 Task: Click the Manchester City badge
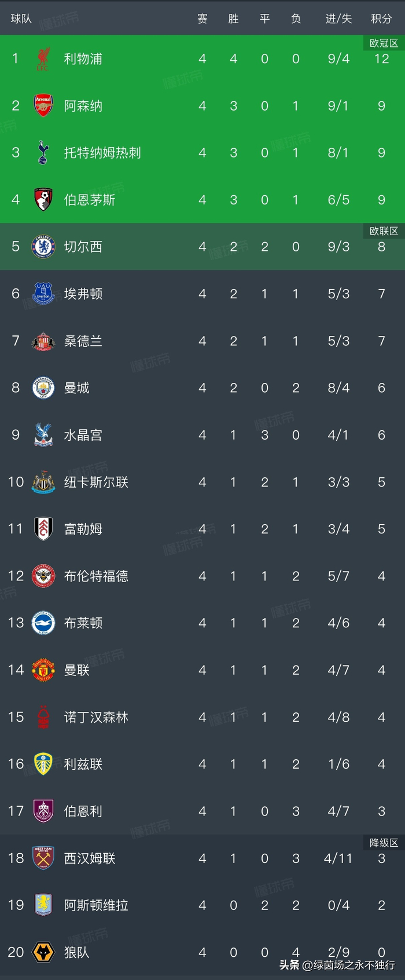pos(43,387)
